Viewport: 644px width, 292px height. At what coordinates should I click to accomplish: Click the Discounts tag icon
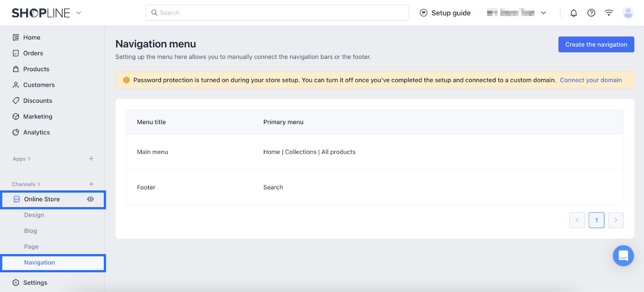pos(16,101)
